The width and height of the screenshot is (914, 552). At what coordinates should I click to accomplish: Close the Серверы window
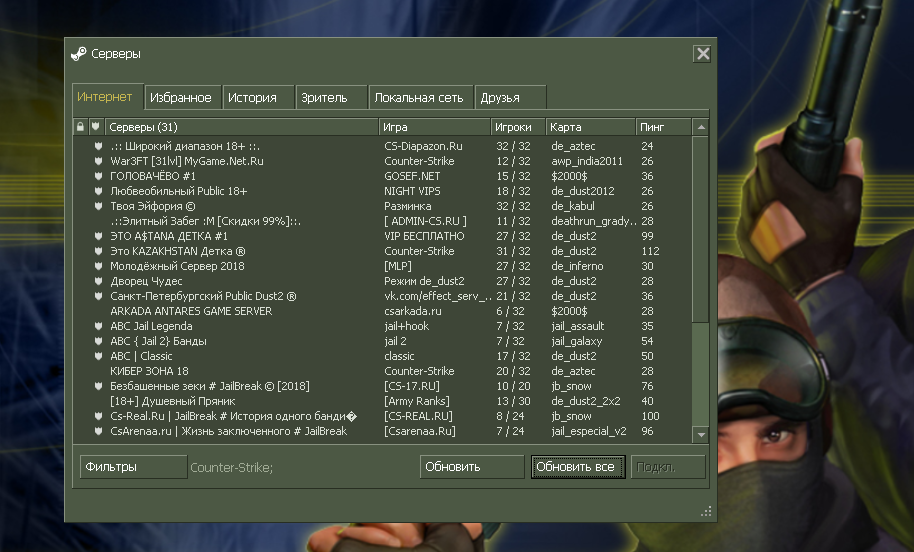(703, 54)
